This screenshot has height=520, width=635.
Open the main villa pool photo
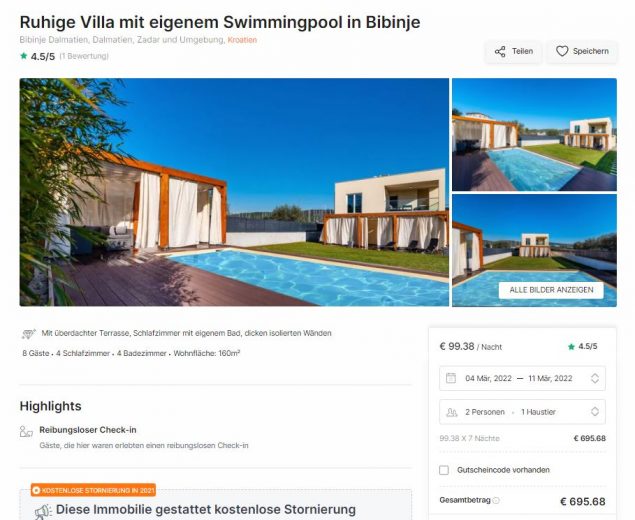pyautogui.click(x=234, y=192)
